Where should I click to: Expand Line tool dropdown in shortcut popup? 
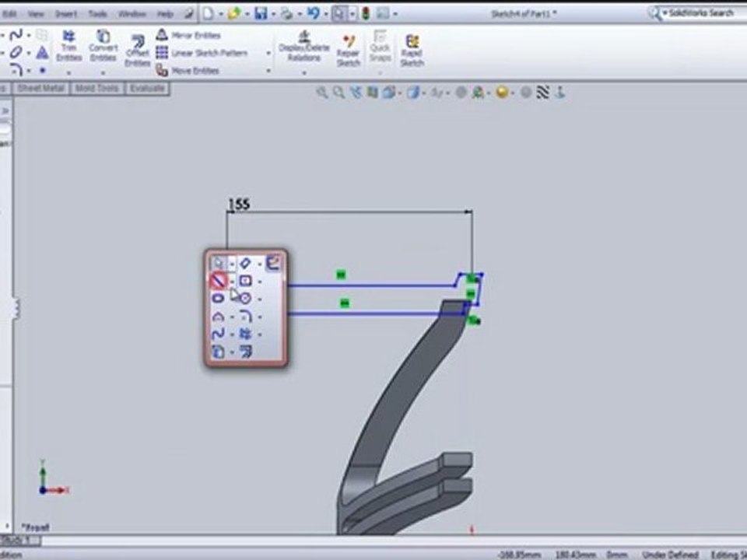232,282
